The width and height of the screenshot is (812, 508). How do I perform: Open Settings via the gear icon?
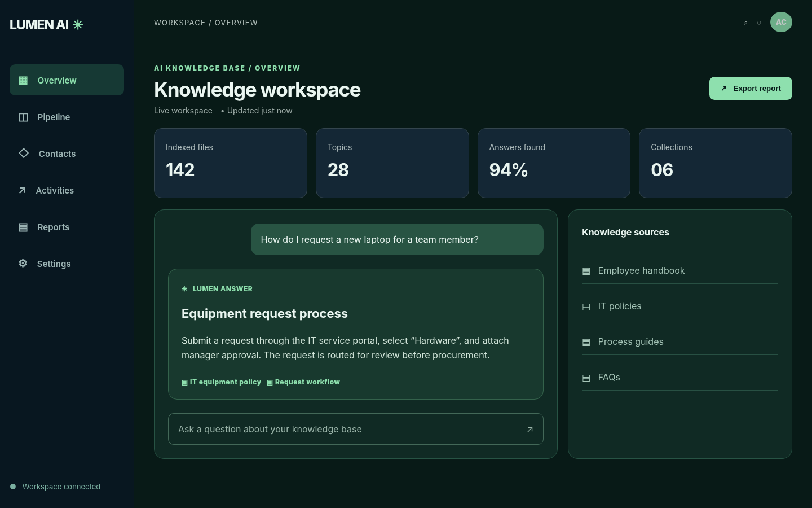[23, 263]
